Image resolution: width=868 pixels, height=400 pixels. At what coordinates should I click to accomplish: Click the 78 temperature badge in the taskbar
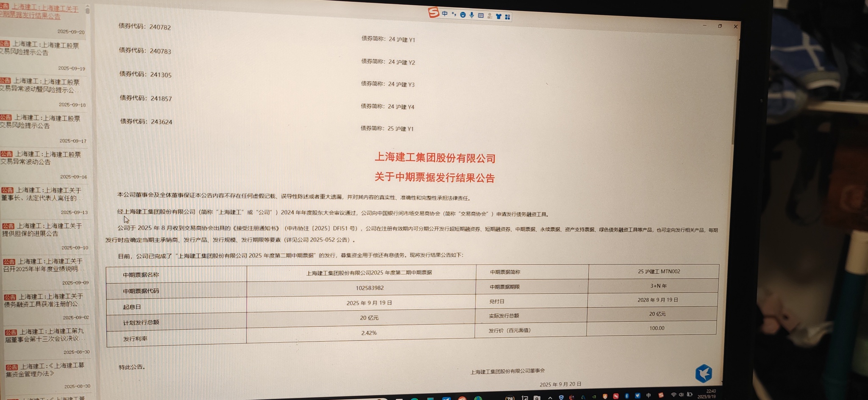(510, 398)
